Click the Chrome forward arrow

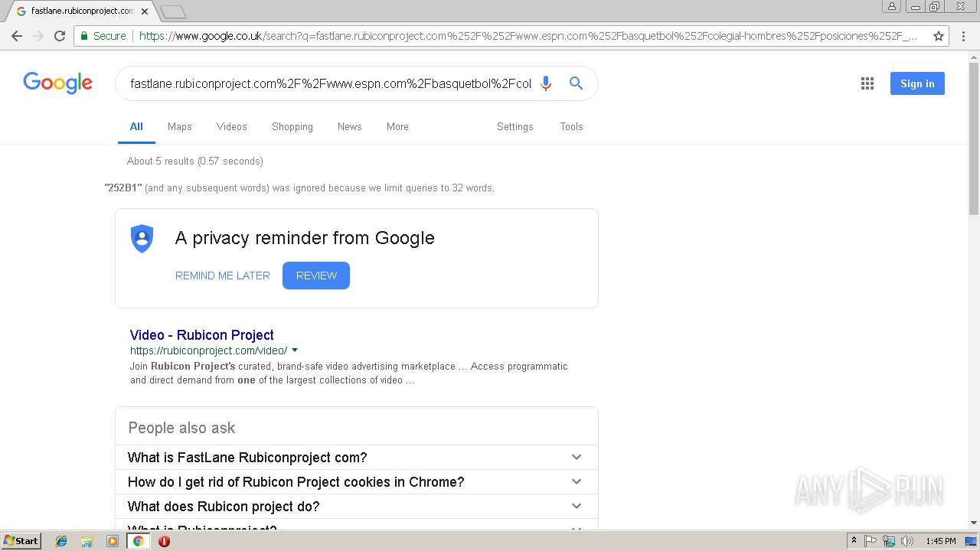click(38, 36)
